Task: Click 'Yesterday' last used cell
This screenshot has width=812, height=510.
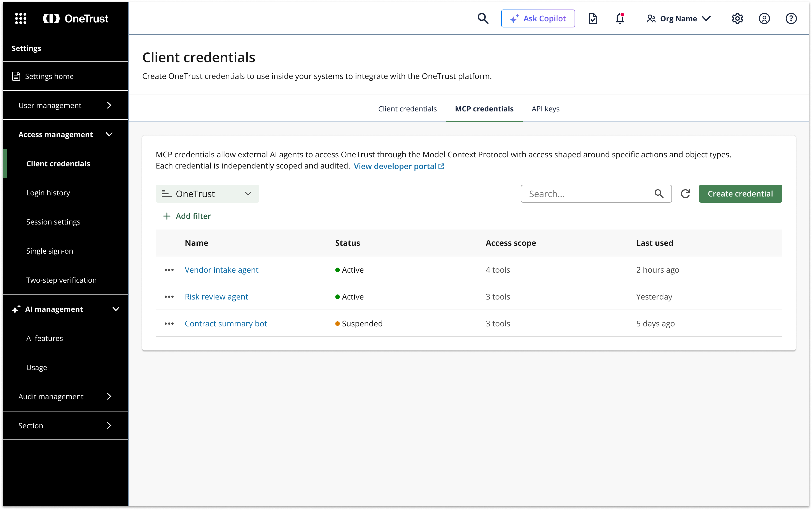Action: (654, 297)
